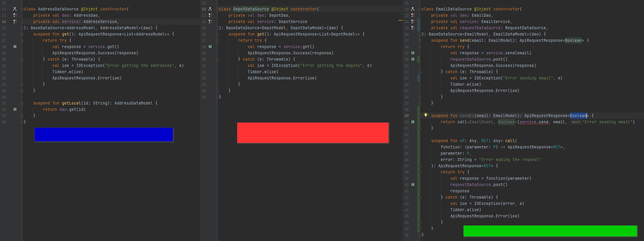
Task: Collapse the catch block fold on EmailDataSource line 42
Action: (420, 197)
